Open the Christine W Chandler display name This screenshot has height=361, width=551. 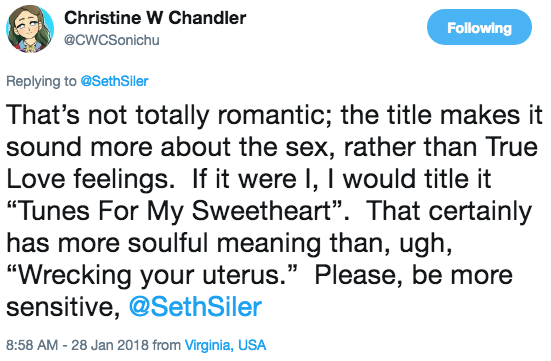(x=155, y=18)
